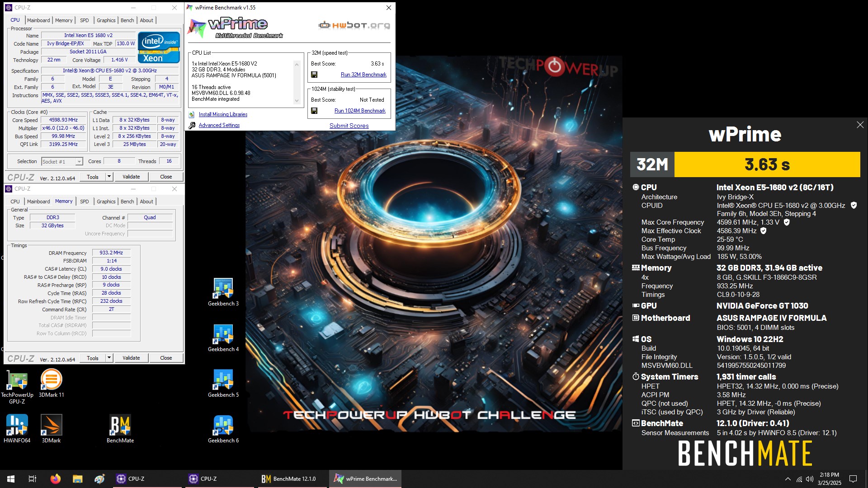Viewport: 868px width, 488px height.
Task: Click Run 32M Benchmark link
Action: coord(363,75)
